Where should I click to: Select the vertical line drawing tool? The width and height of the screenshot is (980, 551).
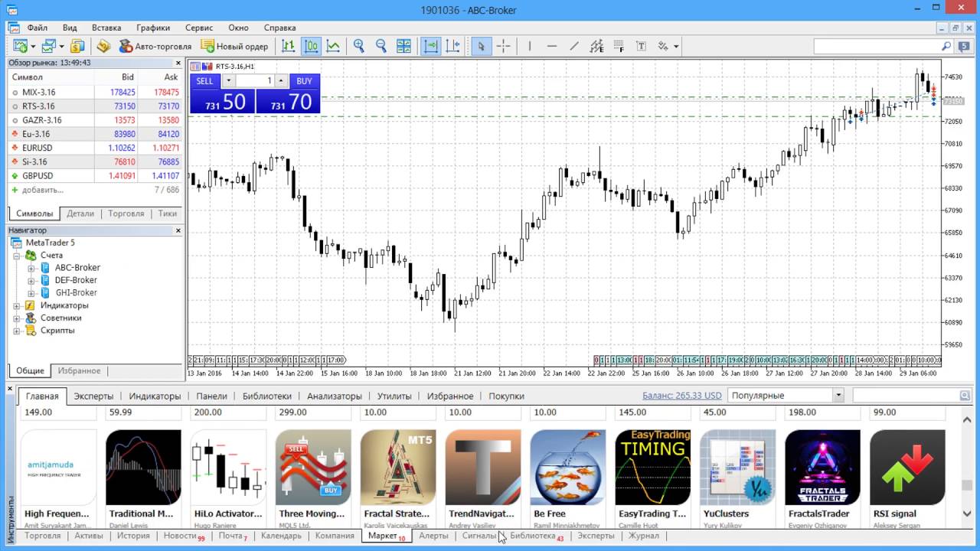tap(529, 46)
